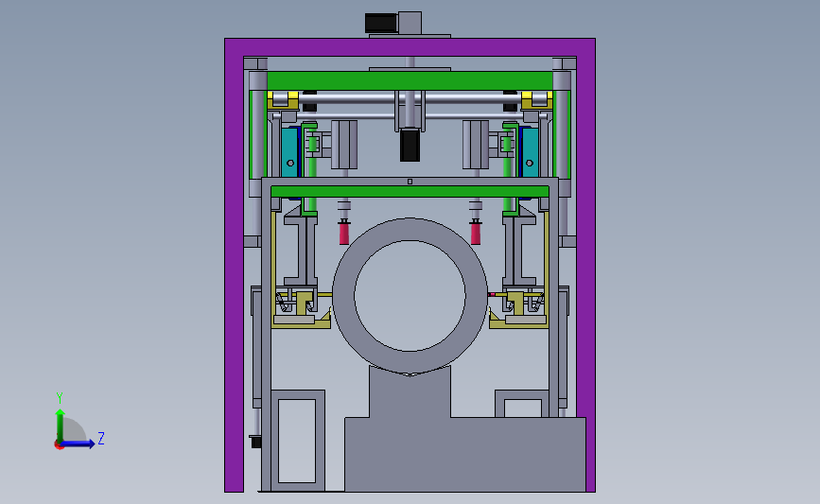Select the gray gearbox beside the top motor
Image resolution: width=820 pixels, height=504 pixels.
(x=410, y=23)
